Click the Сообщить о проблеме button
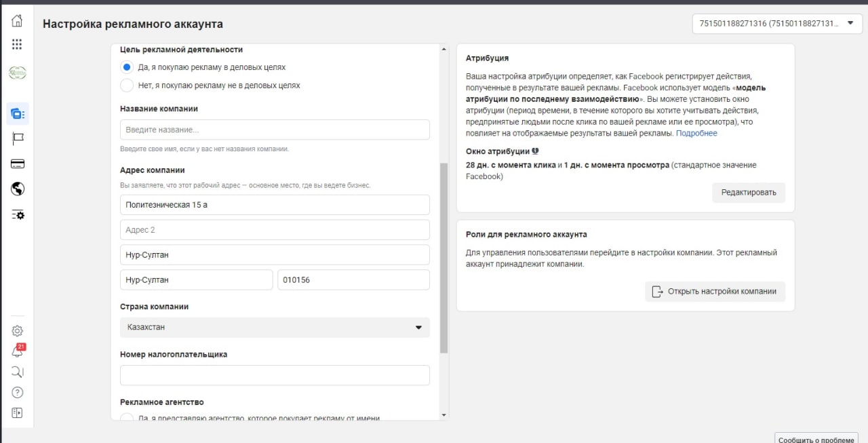The width and height of the screenshot is (868, 443). pyautogui.click(x=816, y=438)
